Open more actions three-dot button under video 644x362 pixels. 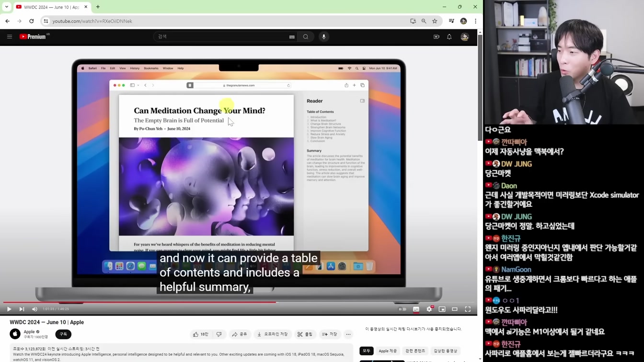point(348,334)
